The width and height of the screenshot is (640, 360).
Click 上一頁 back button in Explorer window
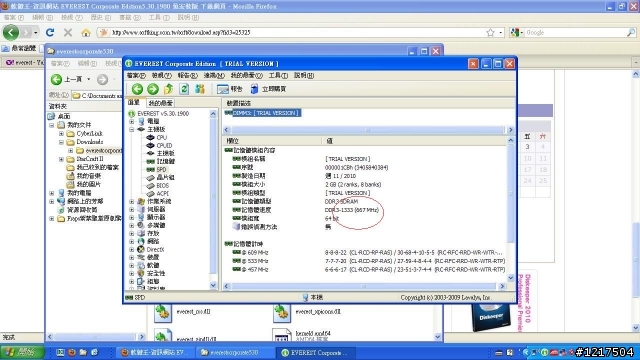(x=66, y=79)
